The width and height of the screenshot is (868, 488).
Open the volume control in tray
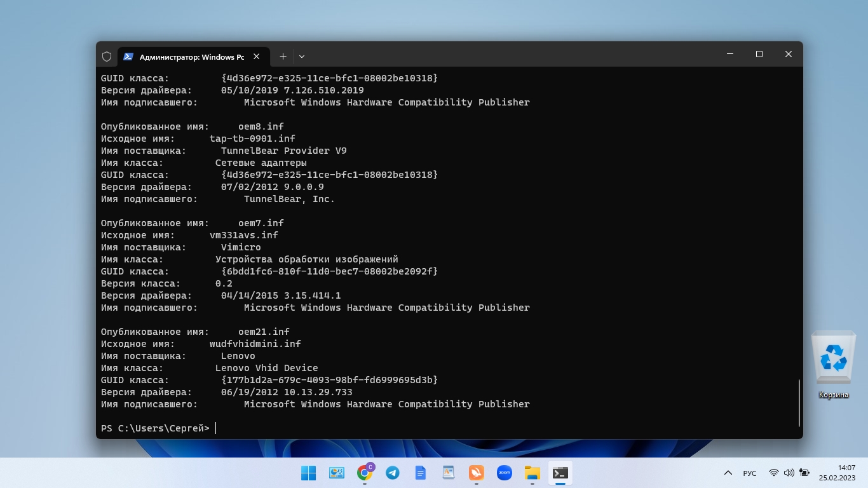point(789,473)
